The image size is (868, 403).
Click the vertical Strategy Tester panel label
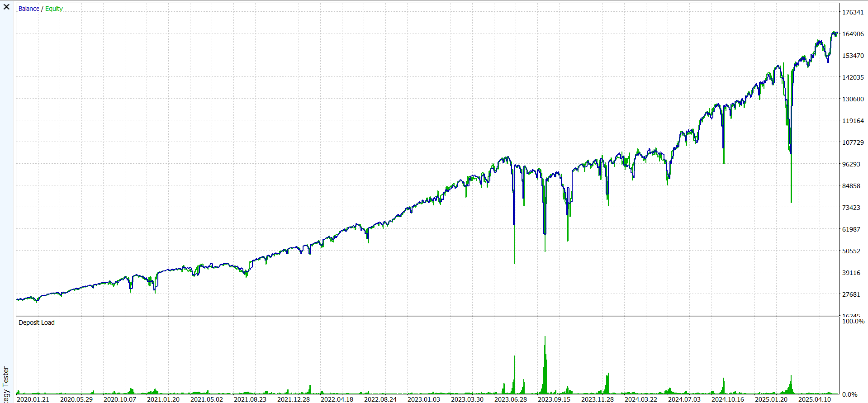tap(5, 384)
